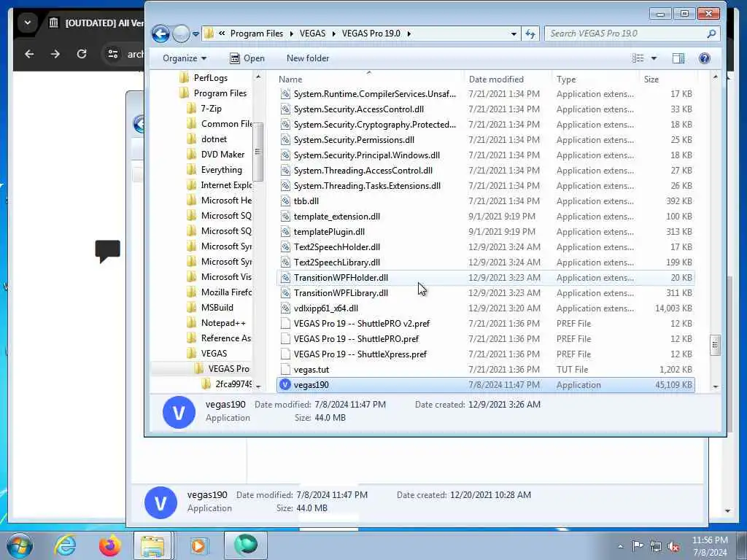The image size is (747, 560).
Task: Open the view options dropdown arrow
Action: [x=654, y=58]
